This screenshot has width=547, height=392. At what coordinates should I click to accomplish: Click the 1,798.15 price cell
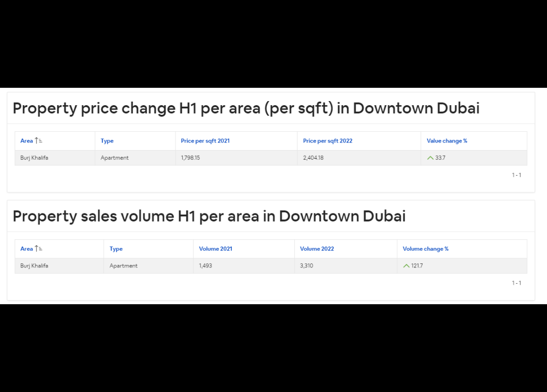coord(190,158)
